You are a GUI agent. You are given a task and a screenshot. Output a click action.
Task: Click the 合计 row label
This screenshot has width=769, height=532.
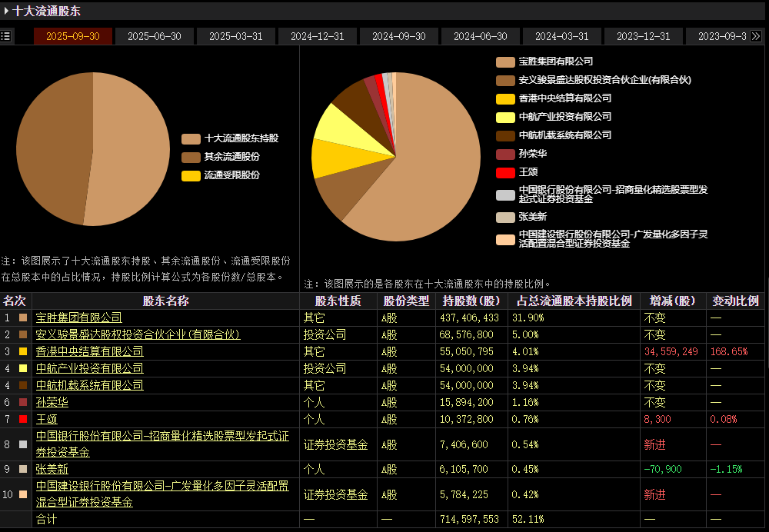pyautogui.click(x=47, y=519)
